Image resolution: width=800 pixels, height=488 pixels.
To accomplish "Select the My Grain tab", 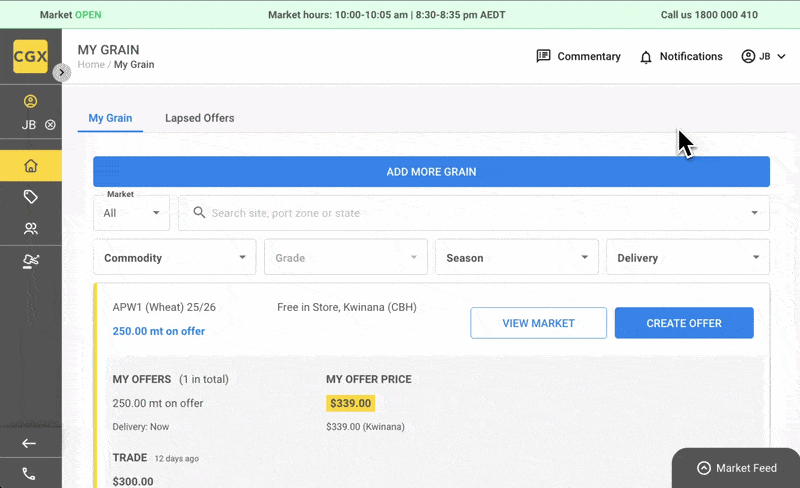I will click(x=110, y=118).
